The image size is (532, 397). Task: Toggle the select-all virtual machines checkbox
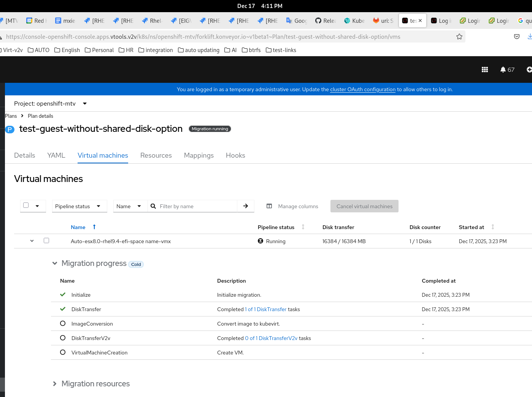(26, 205)
